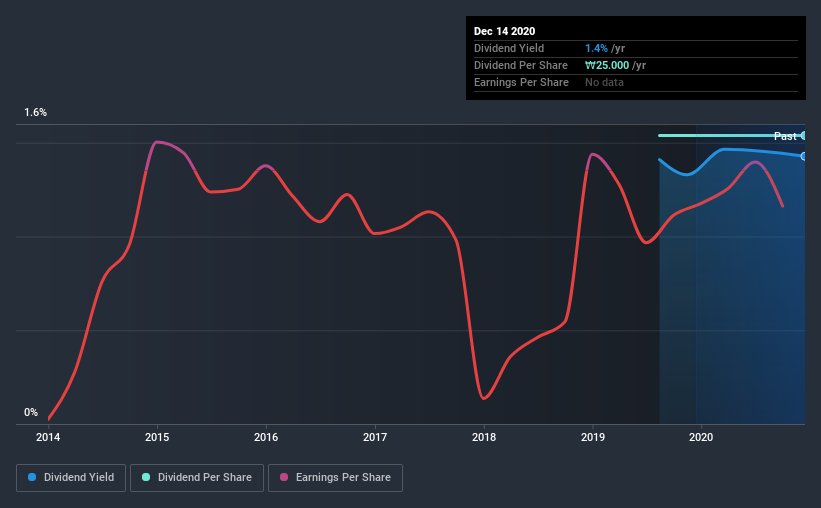Select the blue dividend yield endpoint marker
This screenshot has height=508, width=821.
point(803,157)
